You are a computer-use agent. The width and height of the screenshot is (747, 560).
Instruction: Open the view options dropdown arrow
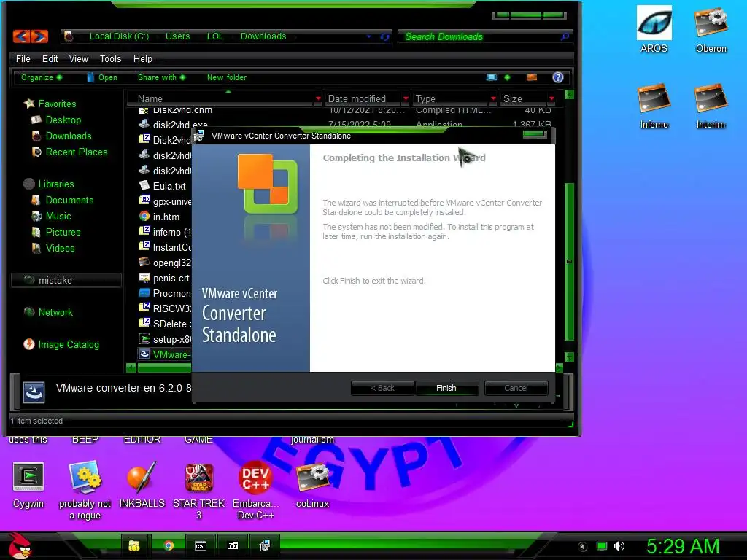pyautogui.click(x=507, y=77)
